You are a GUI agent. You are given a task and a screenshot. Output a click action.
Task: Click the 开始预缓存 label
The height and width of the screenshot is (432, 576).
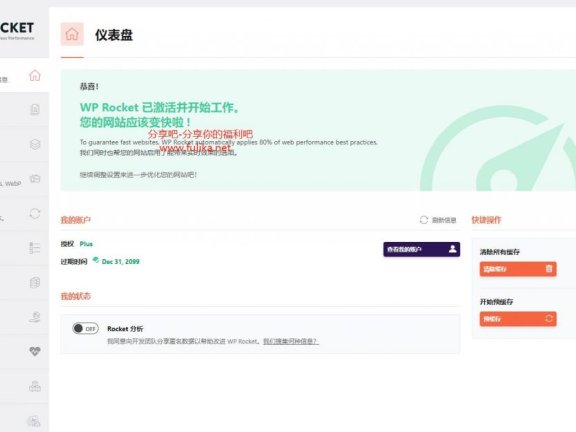click(496, 302)
